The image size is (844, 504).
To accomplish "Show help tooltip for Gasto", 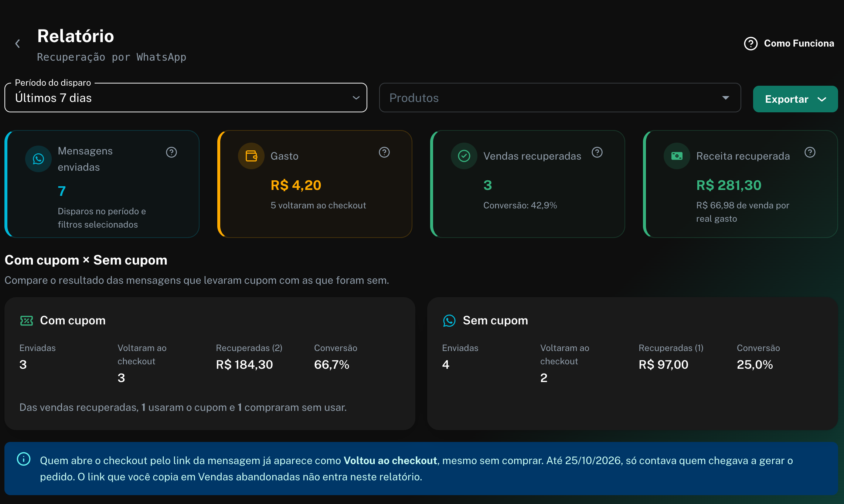I will tap(384, 152).
